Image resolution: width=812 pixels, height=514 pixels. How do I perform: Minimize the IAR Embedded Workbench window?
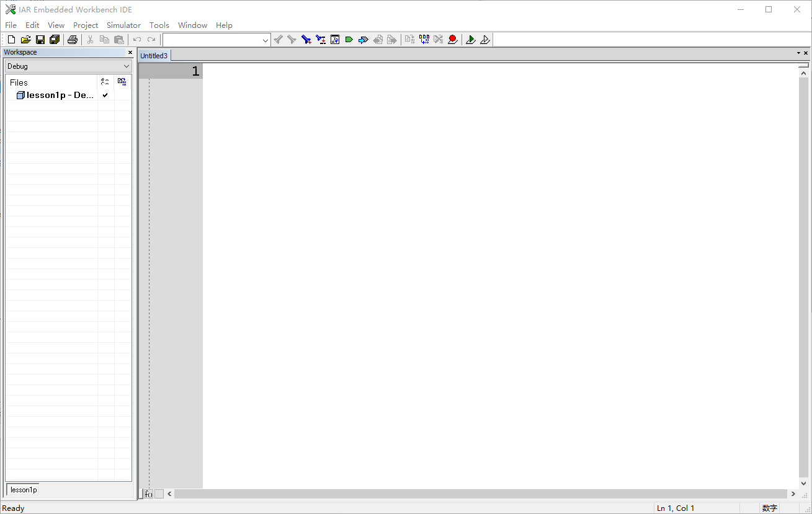[x=740, y=9]
